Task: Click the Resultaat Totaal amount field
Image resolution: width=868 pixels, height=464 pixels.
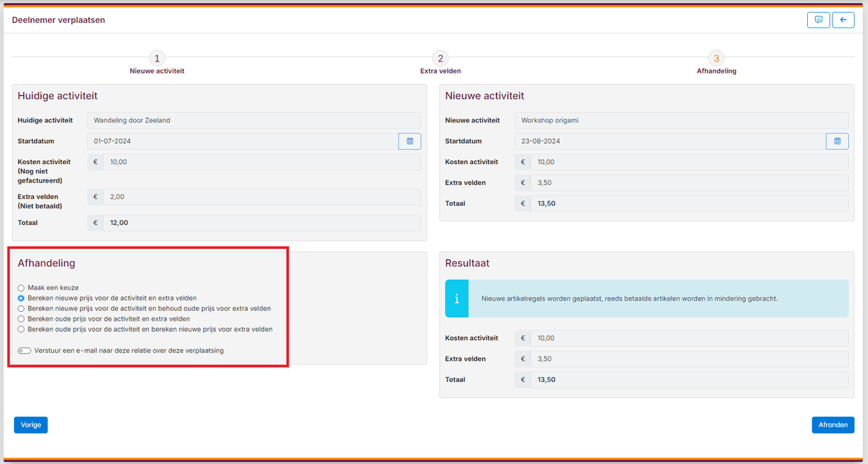Action: click(x=688, y=379)
